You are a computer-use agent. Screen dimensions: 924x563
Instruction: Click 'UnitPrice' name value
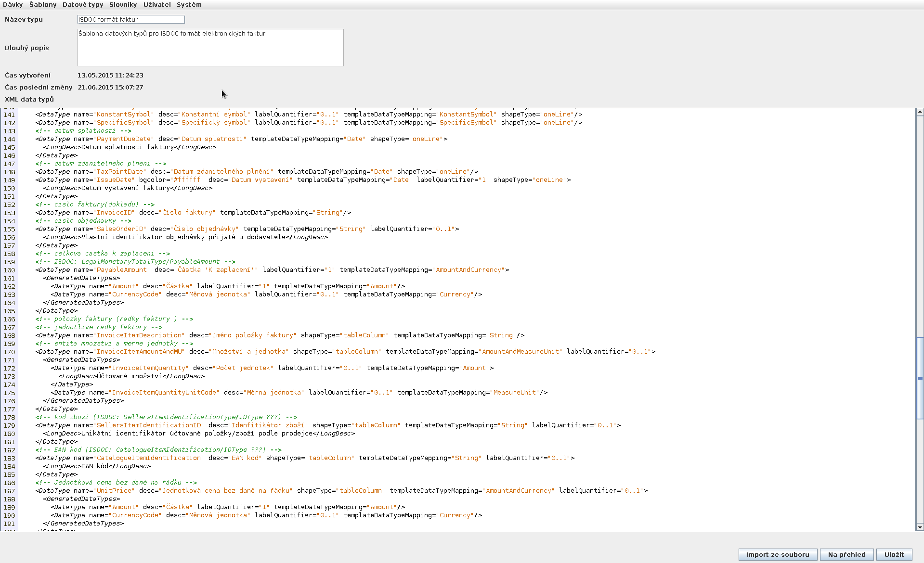pos(114,491)
